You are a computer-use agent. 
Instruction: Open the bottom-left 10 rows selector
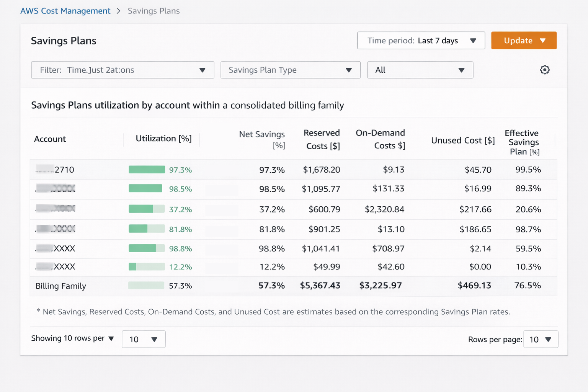144,339
